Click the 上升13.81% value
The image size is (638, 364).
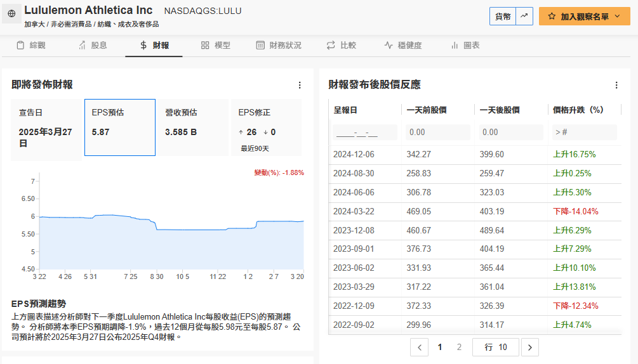click(x=574, y=287)
